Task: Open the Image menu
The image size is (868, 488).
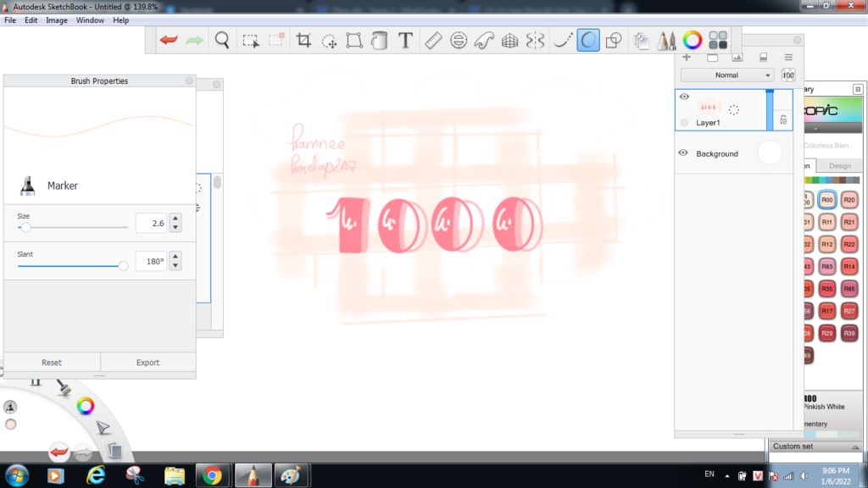Action: click(x=57, y=20)
